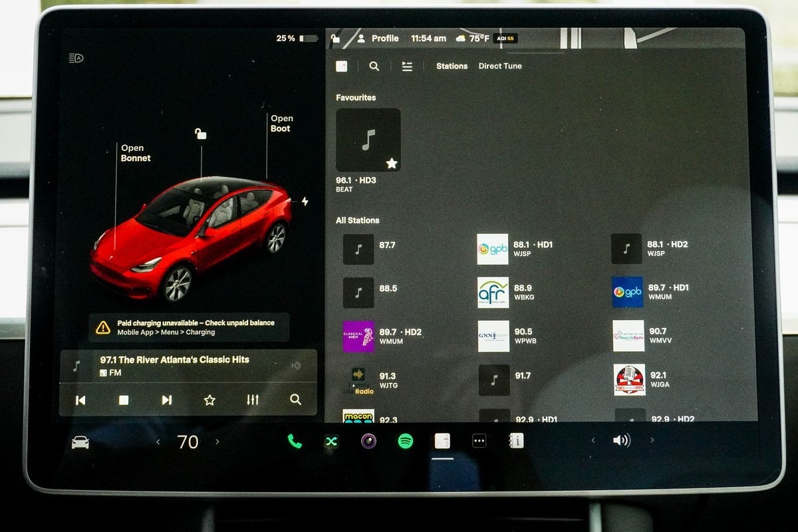Switch to the Direct Tune tab
The image size is (798, 532).
(500, 66)
